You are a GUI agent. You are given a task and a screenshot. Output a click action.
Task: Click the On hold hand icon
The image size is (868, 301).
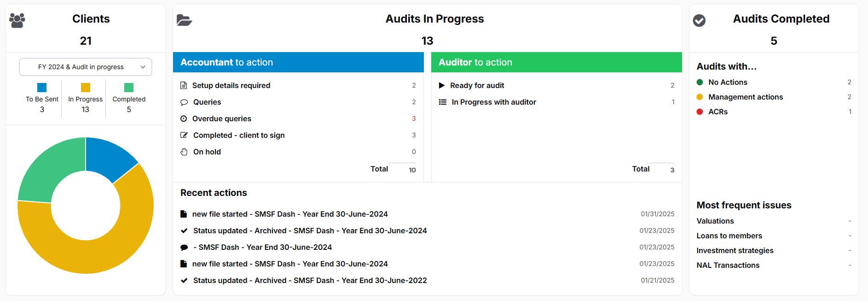pyautogui.click(x=184, y=152)
